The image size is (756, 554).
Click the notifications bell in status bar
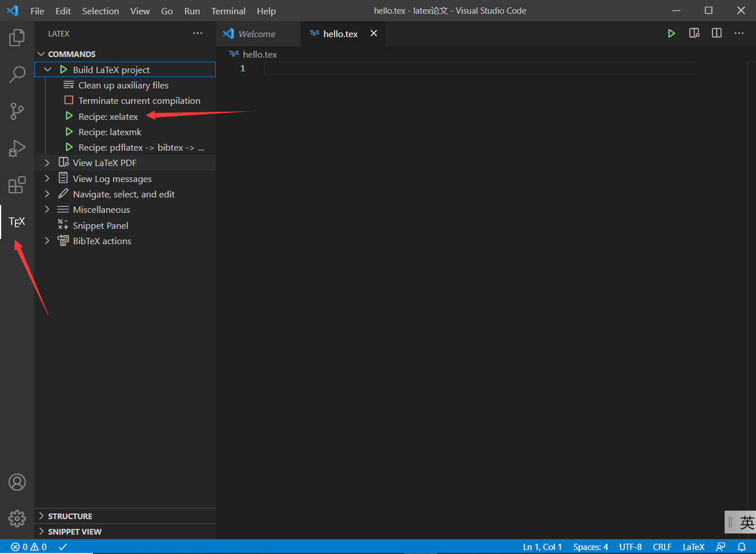[742, 546]
